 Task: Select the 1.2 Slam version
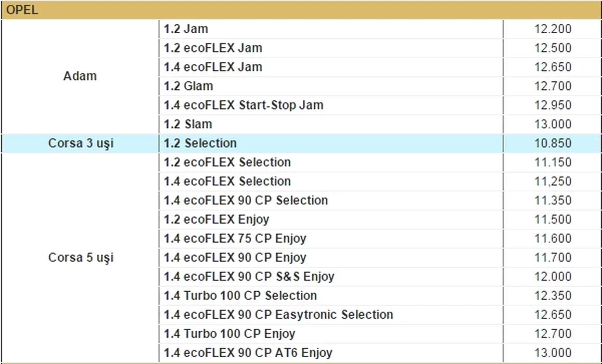tap(188, 124)
